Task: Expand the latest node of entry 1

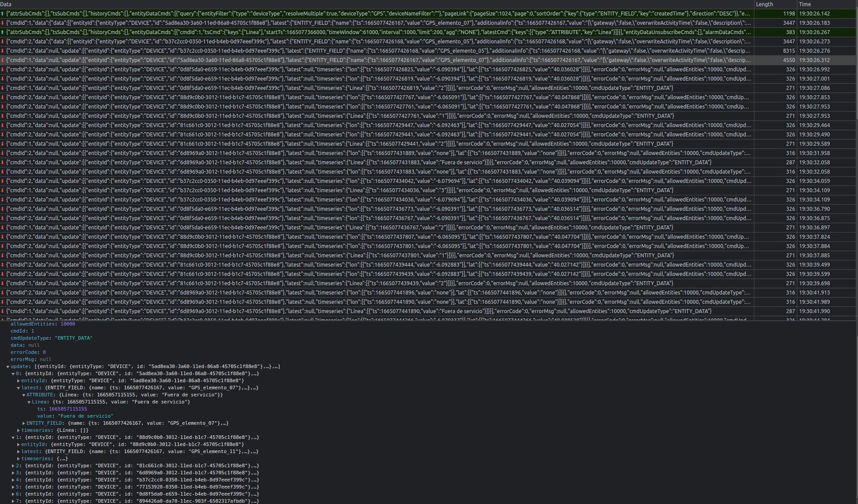Action: click(19, 451)
